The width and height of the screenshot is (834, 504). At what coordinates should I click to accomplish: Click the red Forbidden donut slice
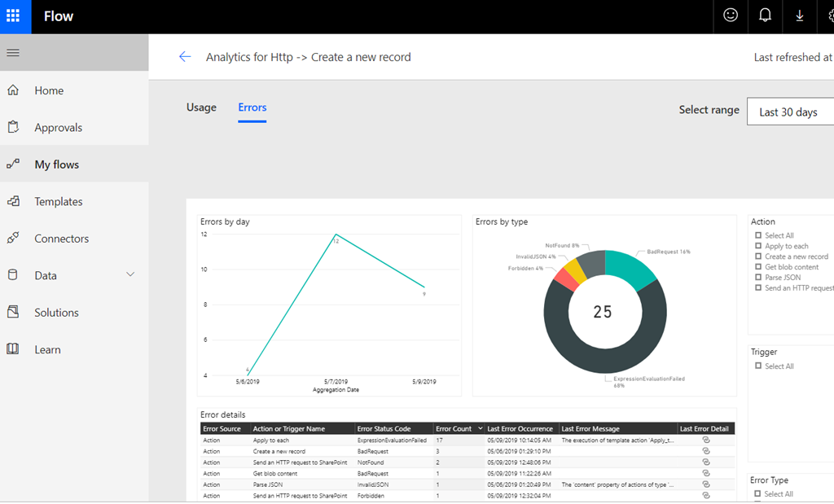[x=565, y=279]
